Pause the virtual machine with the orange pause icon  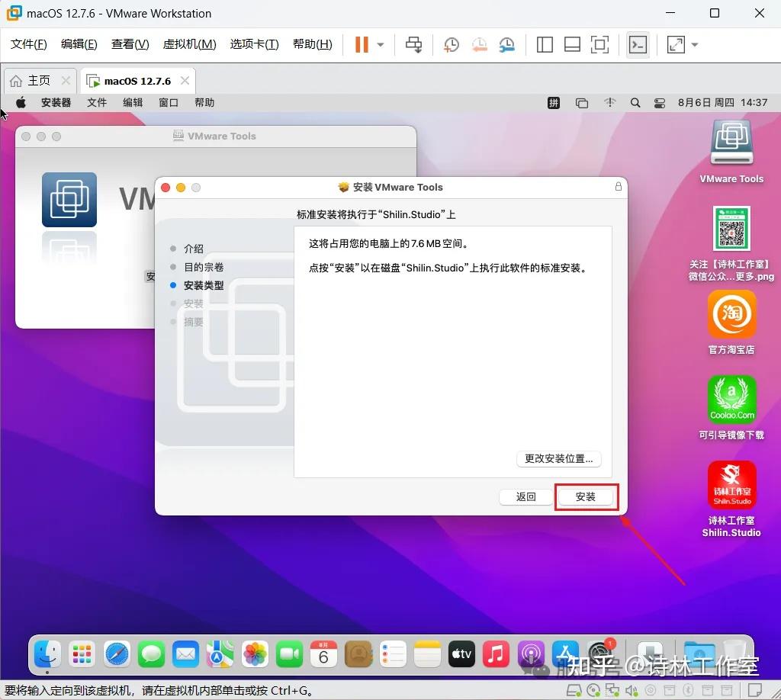362,44
